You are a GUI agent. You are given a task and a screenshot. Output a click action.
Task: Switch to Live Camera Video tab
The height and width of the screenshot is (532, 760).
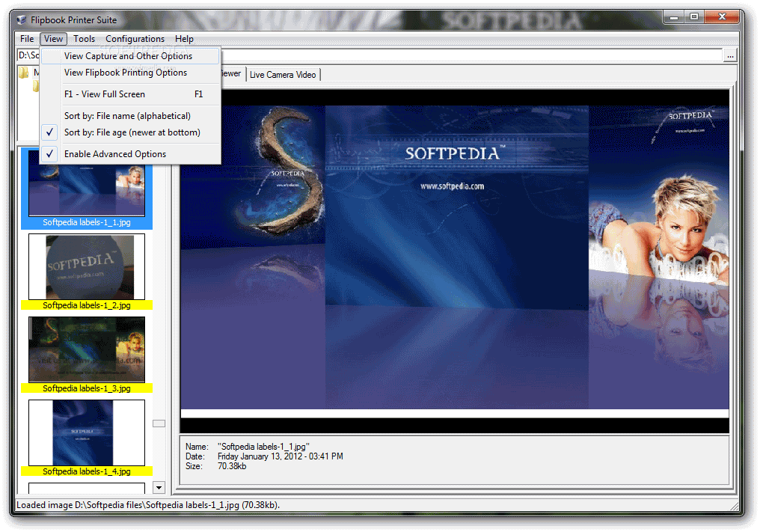pos(283,75)
